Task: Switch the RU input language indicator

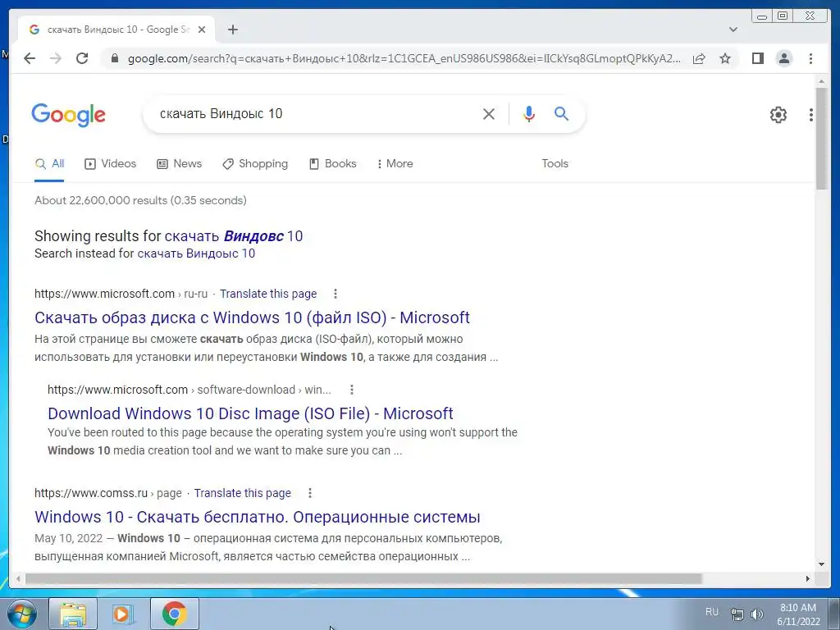Action: point(711,612)
